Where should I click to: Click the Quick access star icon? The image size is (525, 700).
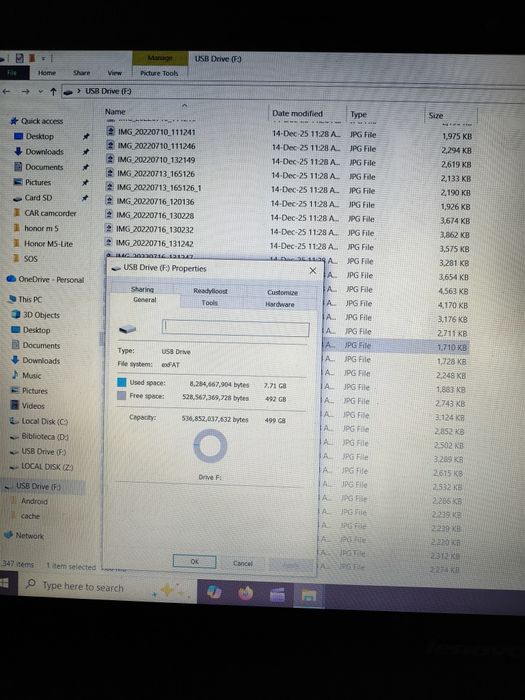[14, 121]
